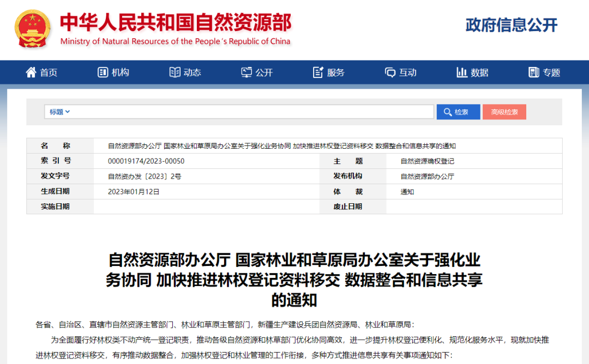
Task: Open the 专题 menu item
Action: coord(544,72)
